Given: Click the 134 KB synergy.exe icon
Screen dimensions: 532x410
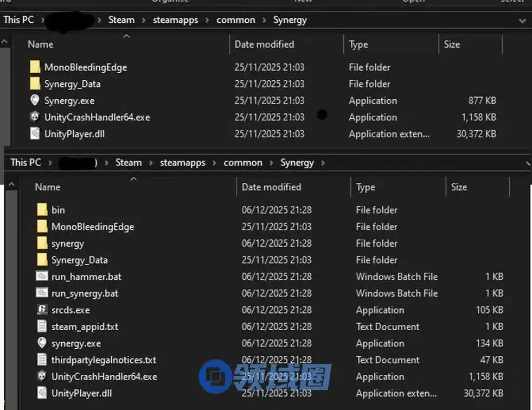Looking at the screenshot, I should [42, 343].
